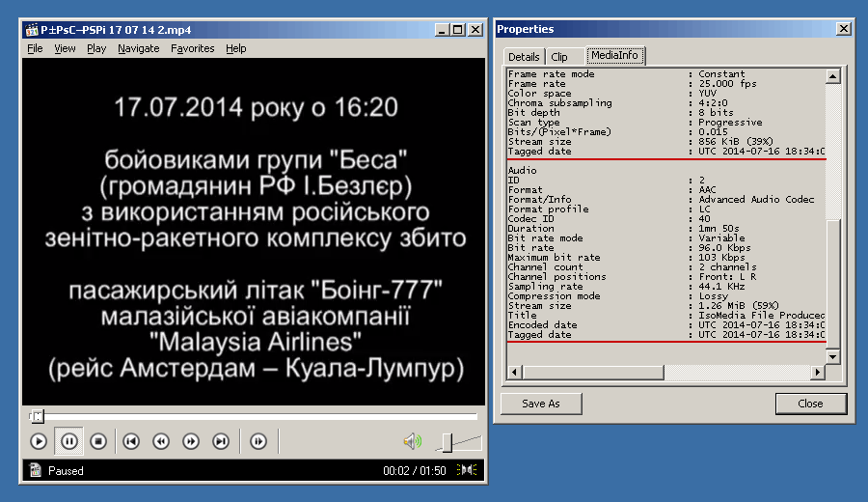
Task: Switch to the Details tab
Action: pyautogui.click(x=524, y=57)
